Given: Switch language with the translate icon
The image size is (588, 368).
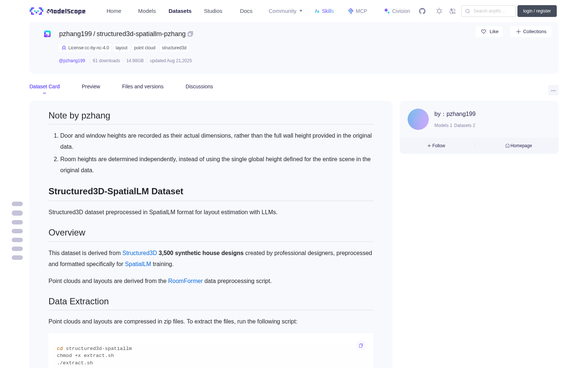Looking at the screenshot, I should (x=452, y=11).
